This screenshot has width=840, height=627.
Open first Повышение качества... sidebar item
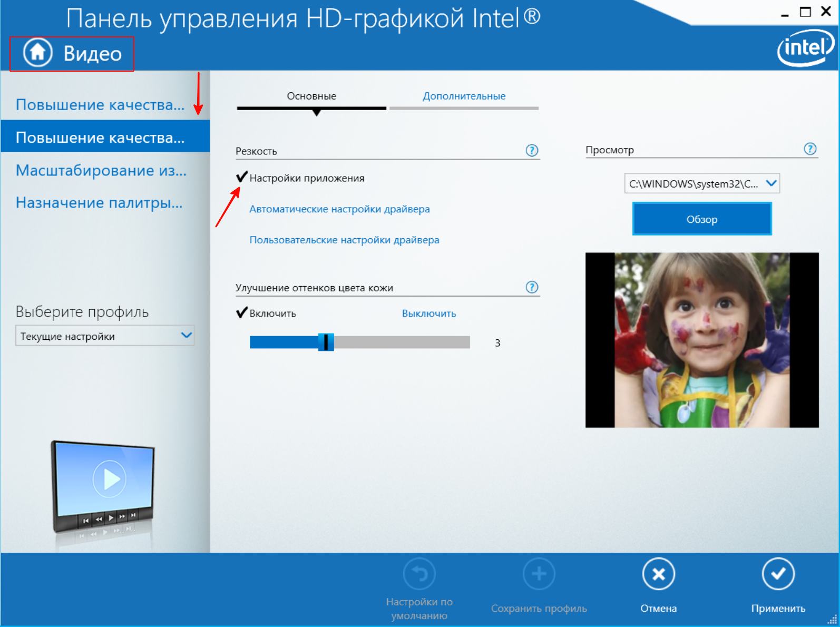pos(100,105)
